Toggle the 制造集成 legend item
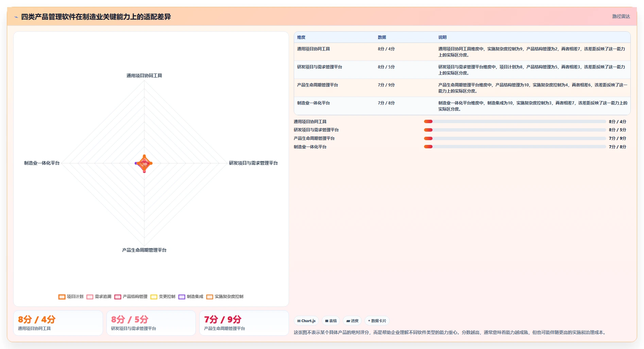The width and height of the screenshot is (644, 349). 191,297
